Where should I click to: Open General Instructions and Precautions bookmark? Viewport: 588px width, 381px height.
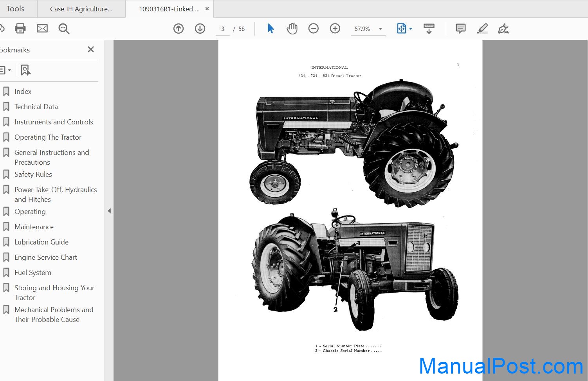52,157
